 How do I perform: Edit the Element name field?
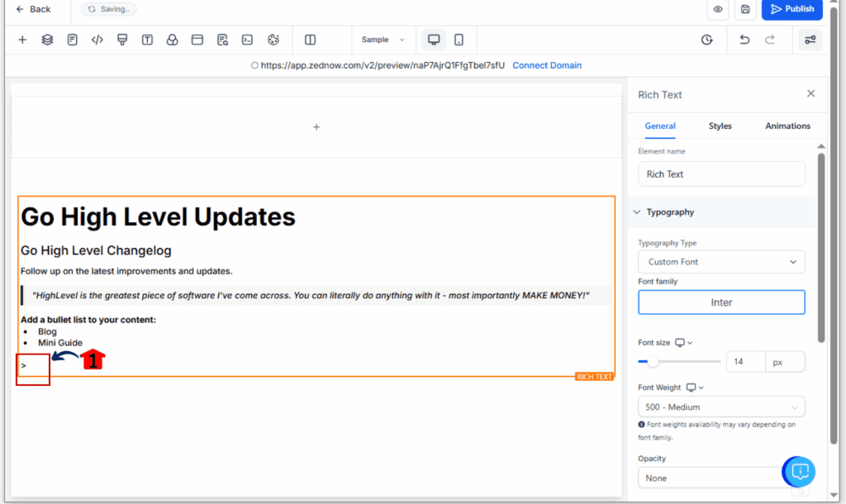[x=721, y=174]
